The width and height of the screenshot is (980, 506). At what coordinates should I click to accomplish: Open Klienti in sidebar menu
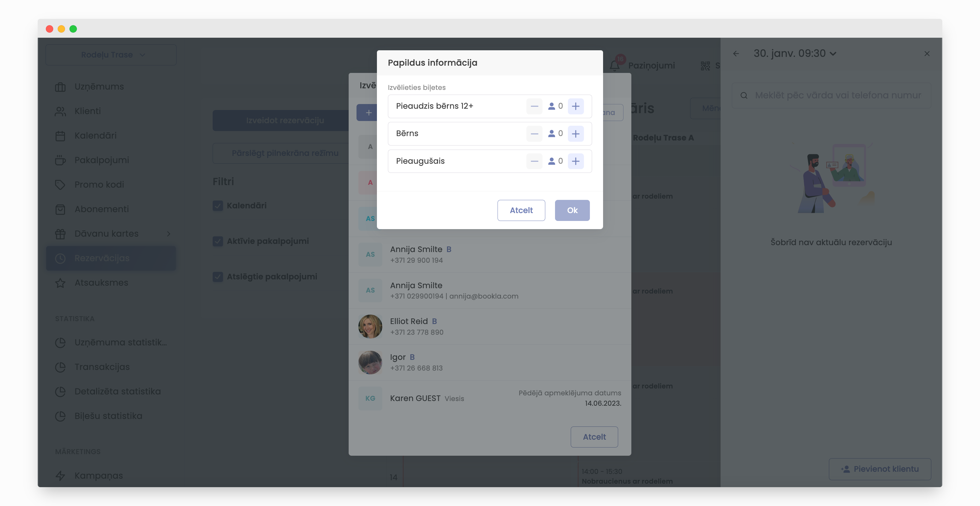point(88,111)
